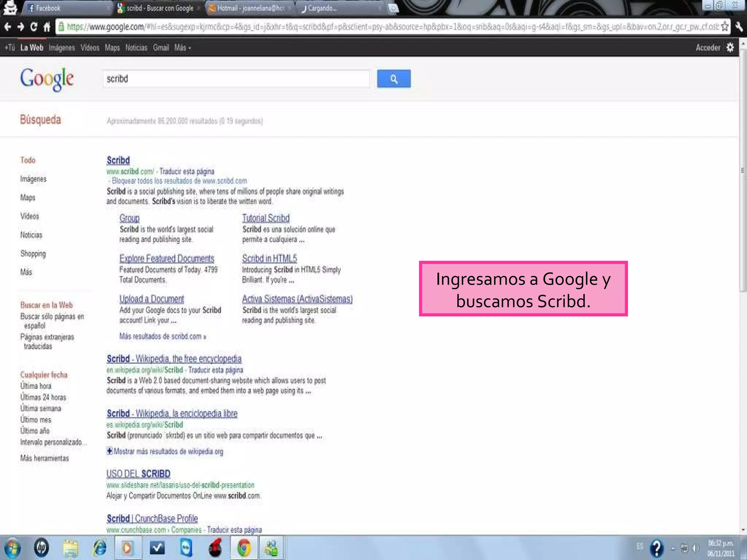
Task: Open 'Activa Sistemas (ActivaSistemas)' link
Action: [x=297, y=299]
